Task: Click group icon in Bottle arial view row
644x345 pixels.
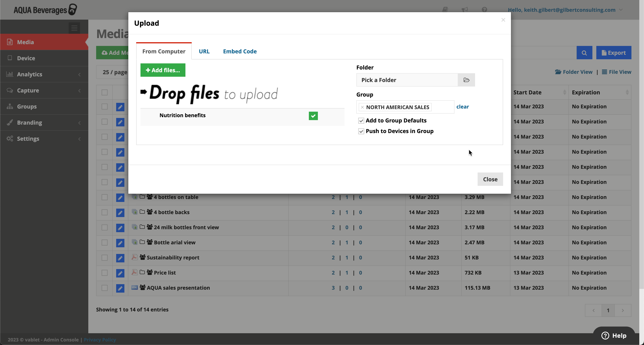Action: pyautogui.click(x=150, y=242)
